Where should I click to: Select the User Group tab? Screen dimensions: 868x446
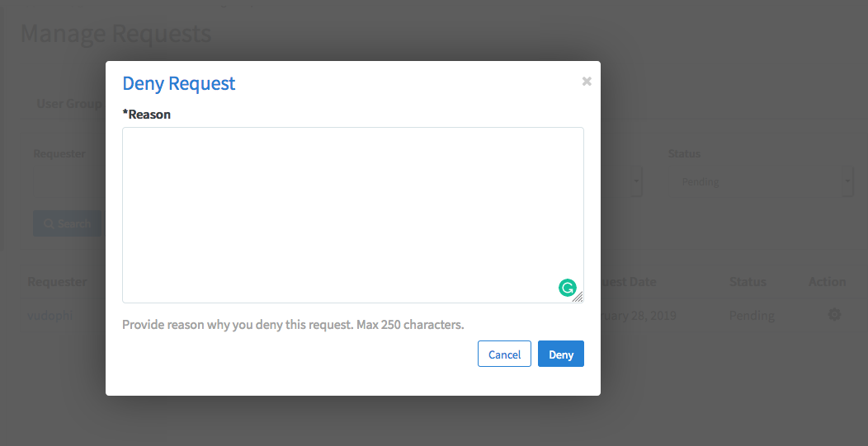click(x=69, y=104)
